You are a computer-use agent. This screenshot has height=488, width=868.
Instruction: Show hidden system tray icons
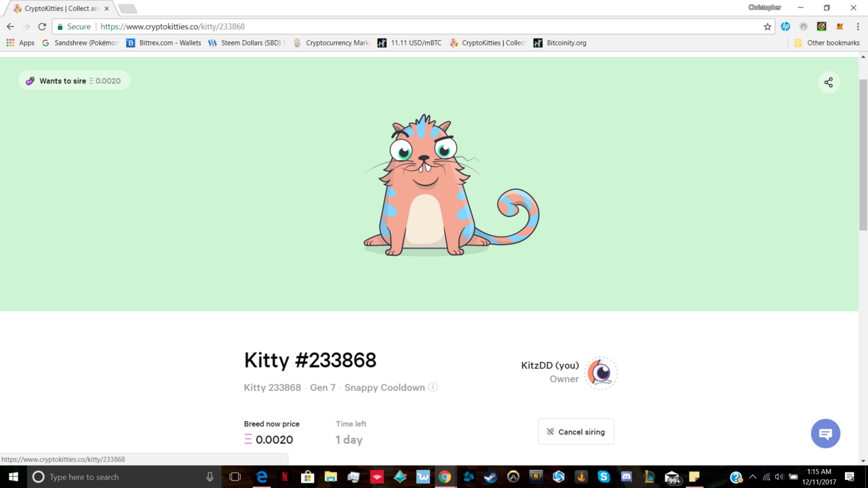pos(752,476)
